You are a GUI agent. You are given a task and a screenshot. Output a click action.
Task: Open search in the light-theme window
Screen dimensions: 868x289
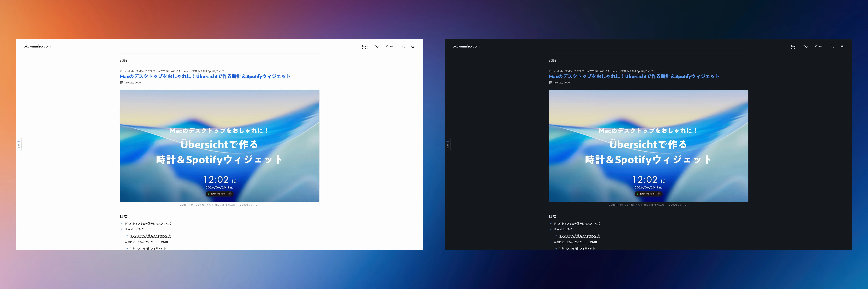tap(403, 46)
